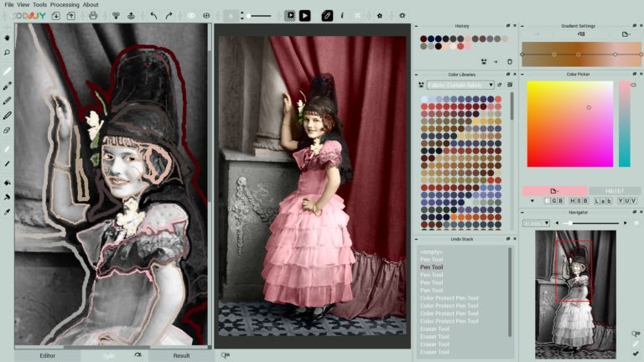
Task: Clear history with the trash icon
Action: (x=509, y=61)
